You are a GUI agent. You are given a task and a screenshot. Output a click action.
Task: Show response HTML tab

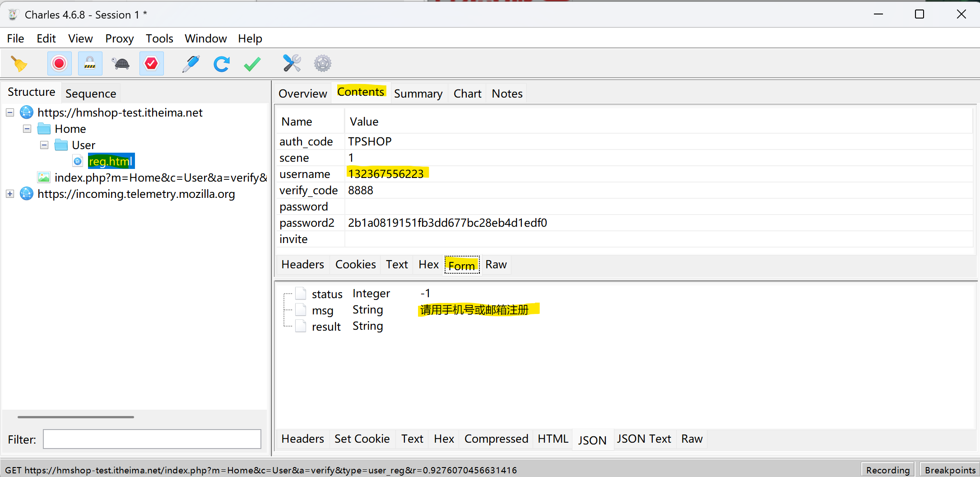point(553,439)
